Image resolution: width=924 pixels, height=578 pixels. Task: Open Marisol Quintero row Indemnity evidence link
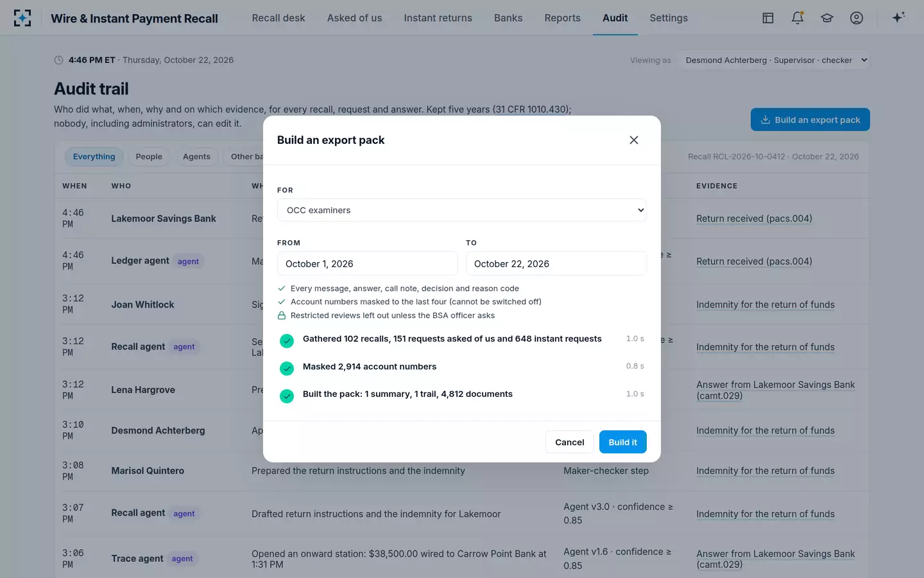[766, 471]
